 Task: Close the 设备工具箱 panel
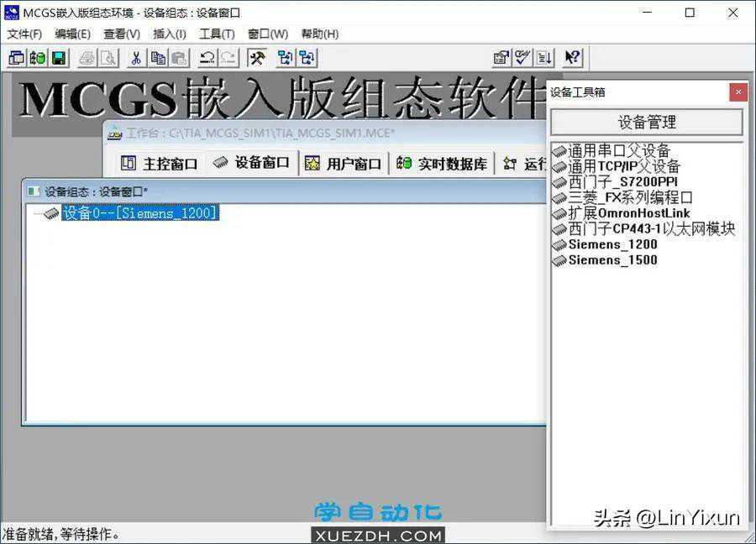[x=738, y=92]
